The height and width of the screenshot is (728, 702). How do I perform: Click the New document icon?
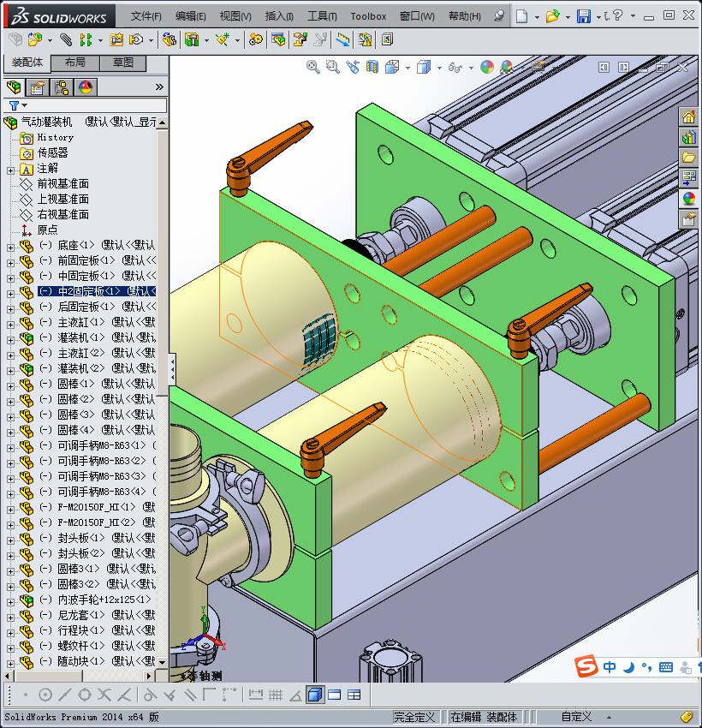[x=522, y=16]
